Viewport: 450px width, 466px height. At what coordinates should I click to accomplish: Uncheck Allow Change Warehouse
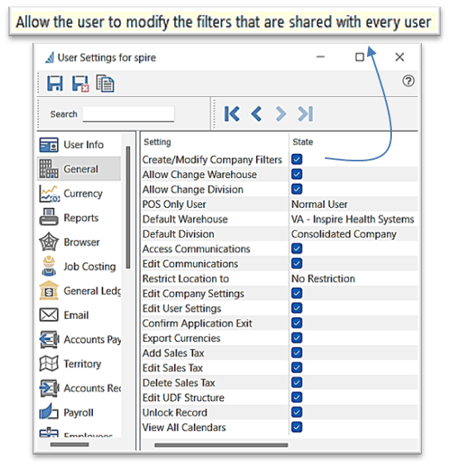[297, 174]
